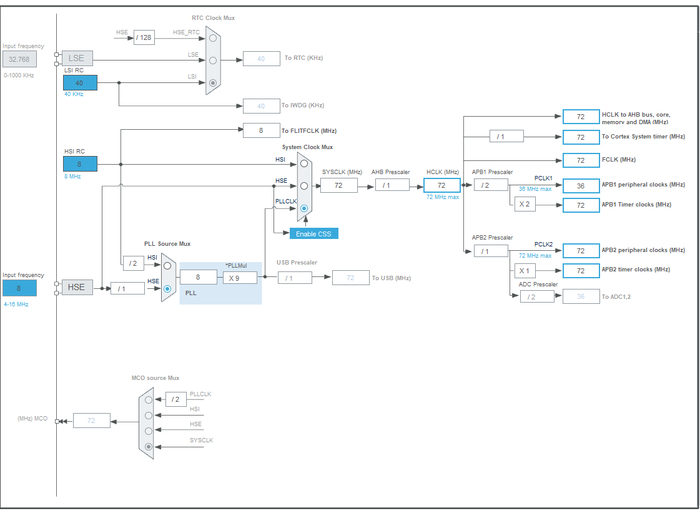Click the MCO source Mux title
This screenshot has height=511, width=700.
pos(155,378)
